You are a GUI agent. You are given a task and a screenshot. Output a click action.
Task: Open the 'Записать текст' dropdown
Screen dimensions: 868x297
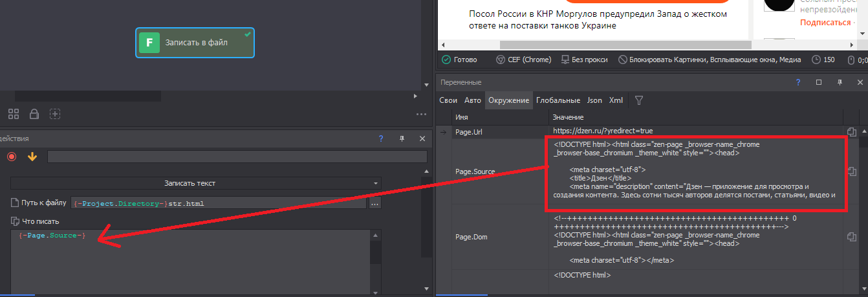pyautogui.click(x=195, y=183)
